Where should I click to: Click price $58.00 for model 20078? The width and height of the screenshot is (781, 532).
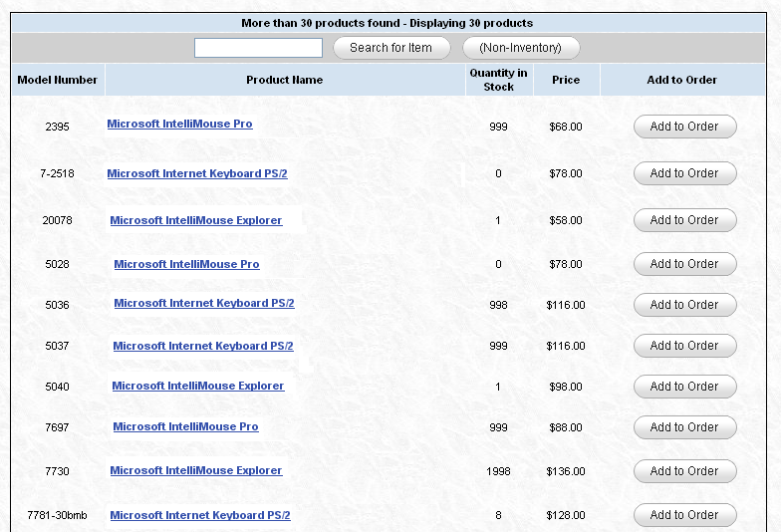tap(566, 220)
